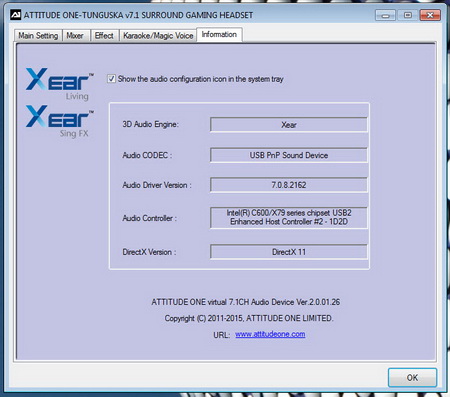
Task: Uncheck Show audio configuration icon in system tray
Action: tap(112, 79)
